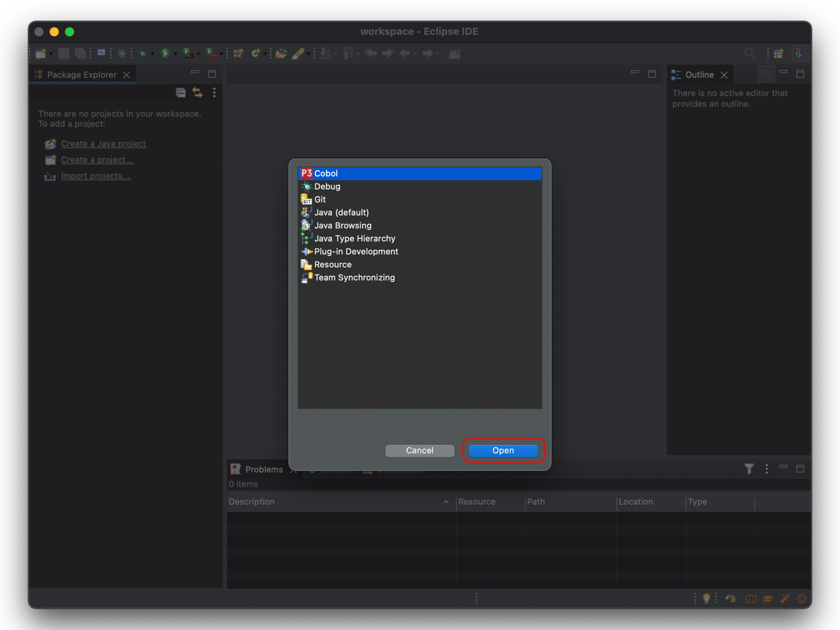The image size is (840, 630).
Task: Select the Cobol perspective in the list
Action: click(419, 173)
